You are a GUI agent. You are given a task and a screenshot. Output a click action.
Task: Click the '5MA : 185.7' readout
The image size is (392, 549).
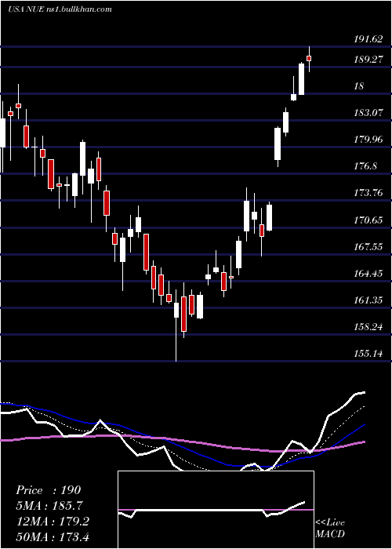pos(50,506)
